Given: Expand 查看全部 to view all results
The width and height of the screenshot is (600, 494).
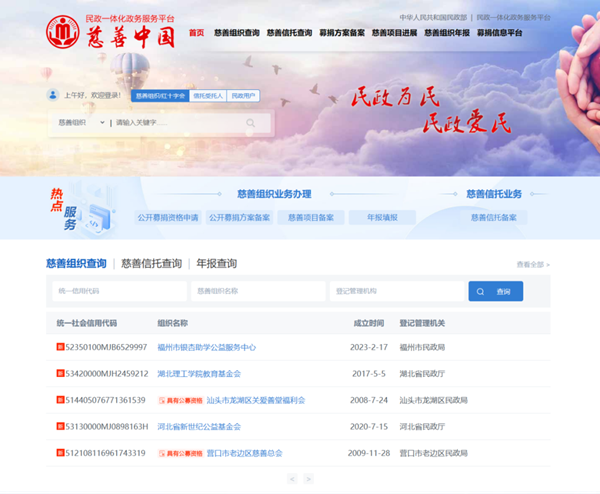Looking at the screenshot, I should click(533, 264).
